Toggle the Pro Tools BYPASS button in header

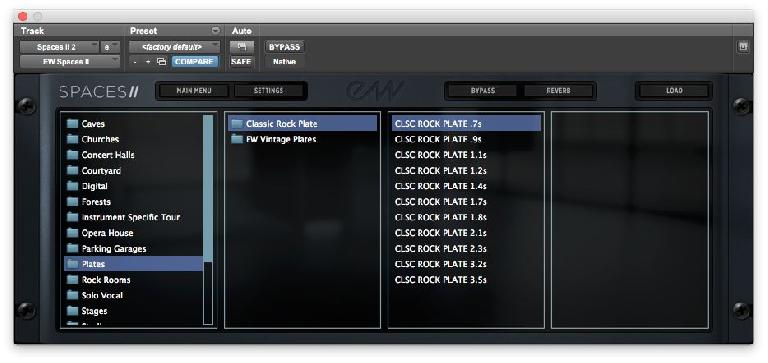click(x=284, y=47)
